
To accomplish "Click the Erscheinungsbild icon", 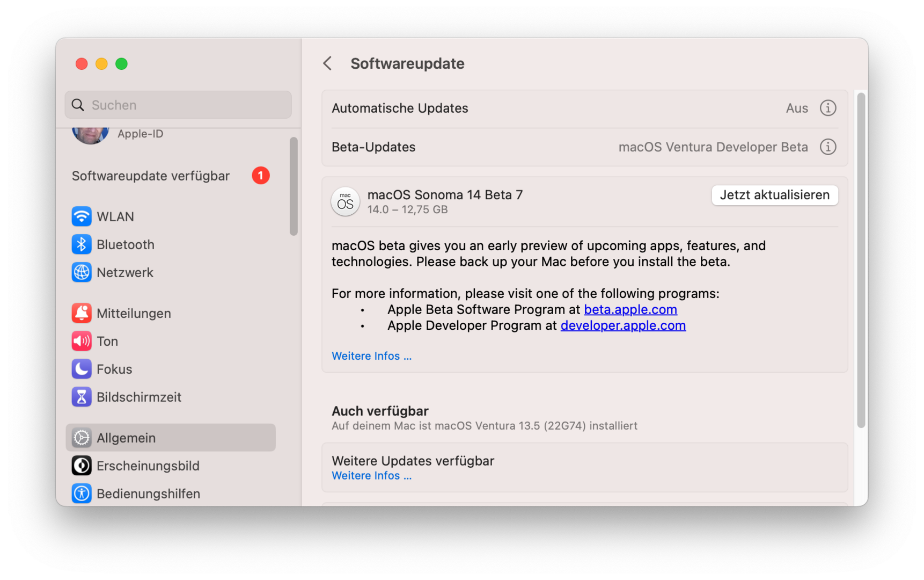I will (x=82, y=466).
